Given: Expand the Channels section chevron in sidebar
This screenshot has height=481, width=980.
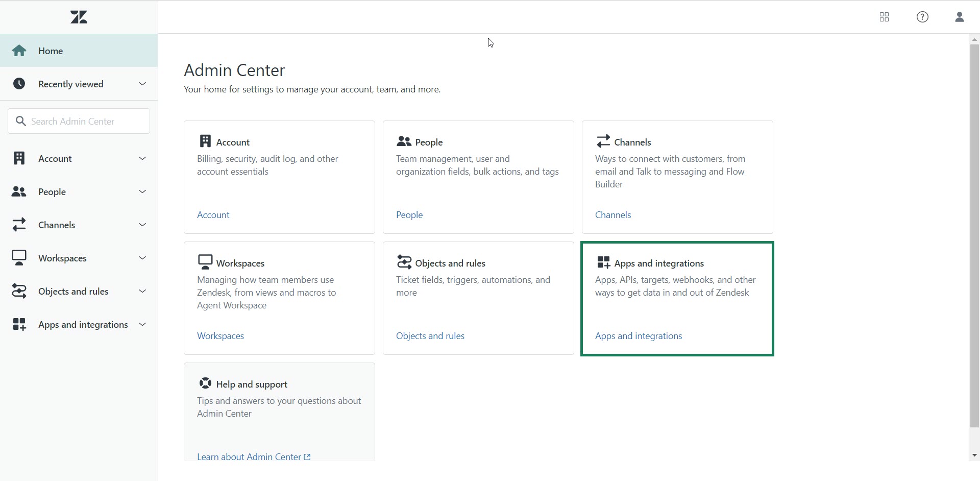Looking at the screenshot, I should click(142, 225).
